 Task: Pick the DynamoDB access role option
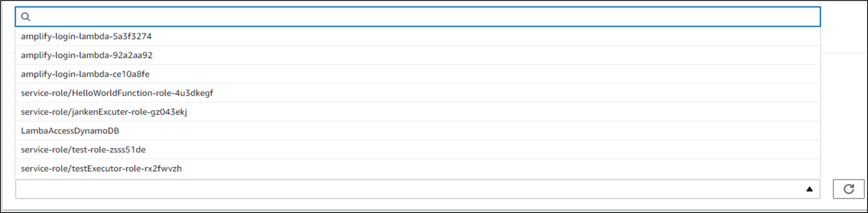(70, 131)
